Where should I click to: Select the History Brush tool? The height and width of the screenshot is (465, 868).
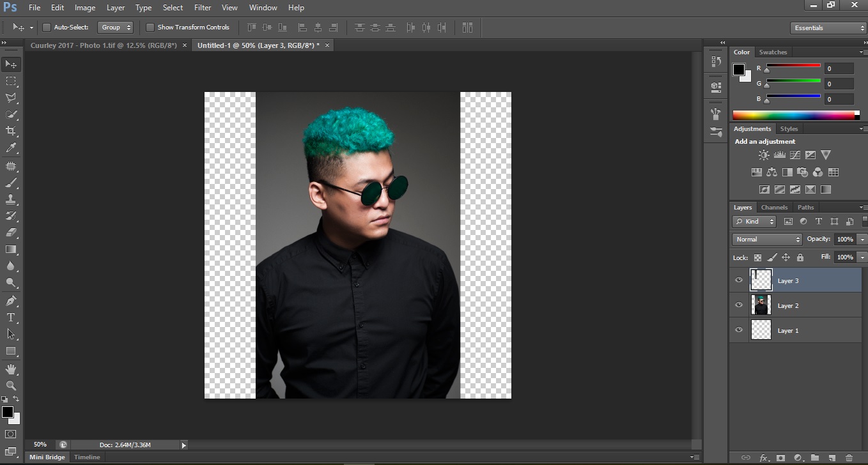coord(11,216)
